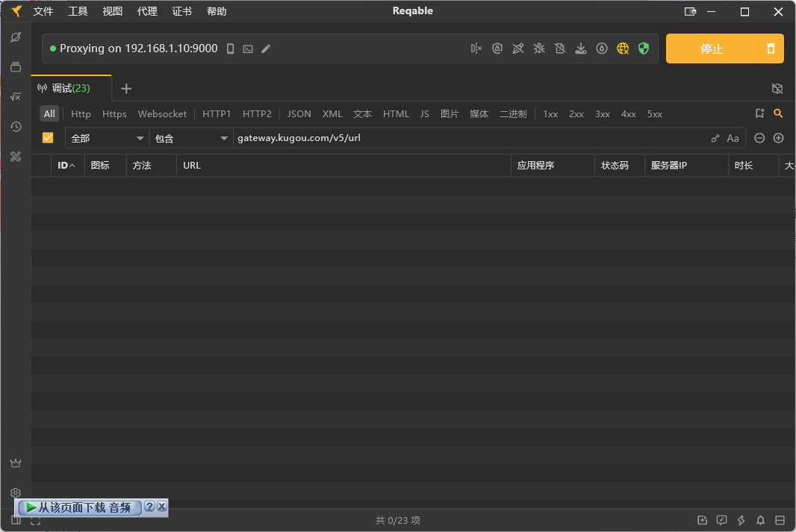Click the plus button to add new tab

[126, 89]
